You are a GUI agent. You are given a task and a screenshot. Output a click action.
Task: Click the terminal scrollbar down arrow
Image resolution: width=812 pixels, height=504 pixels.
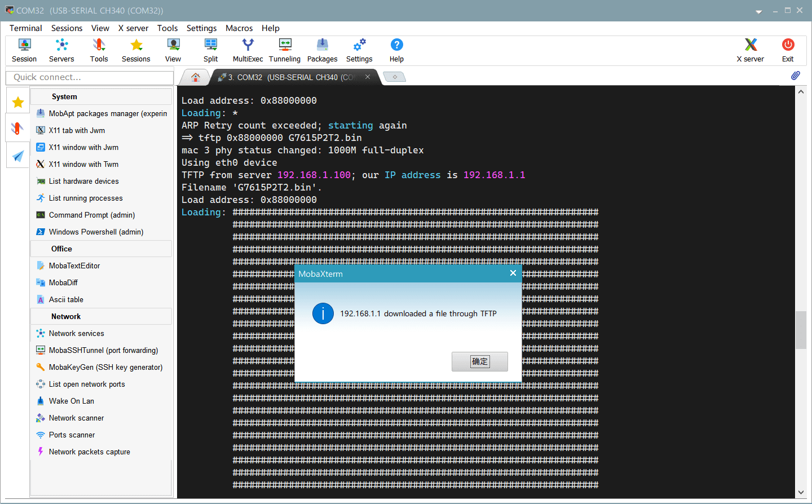(801, 492)
